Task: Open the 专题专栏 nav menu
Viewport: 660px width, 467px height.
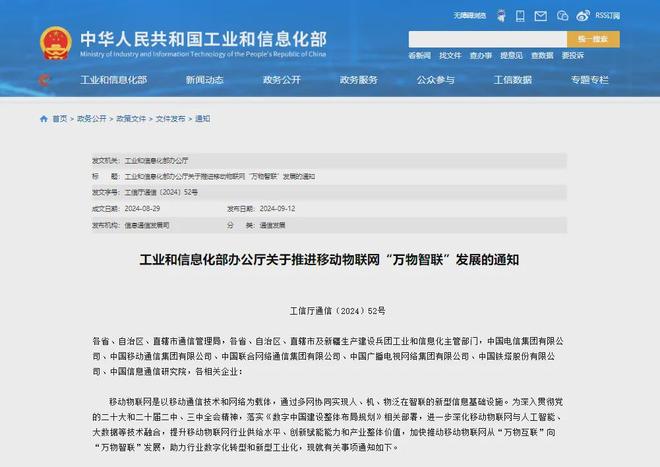Action: click(590, 80)
